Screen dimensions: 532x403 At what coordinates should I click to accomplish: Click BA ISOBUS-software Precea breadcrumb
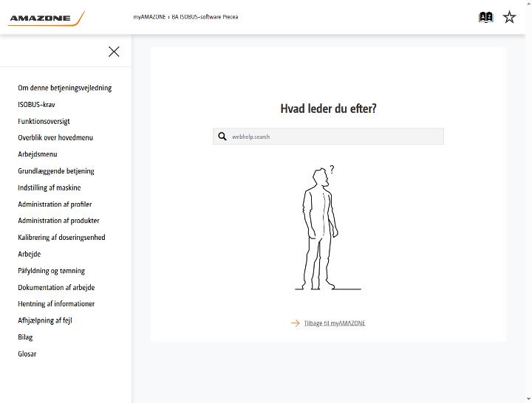[205, 17]
